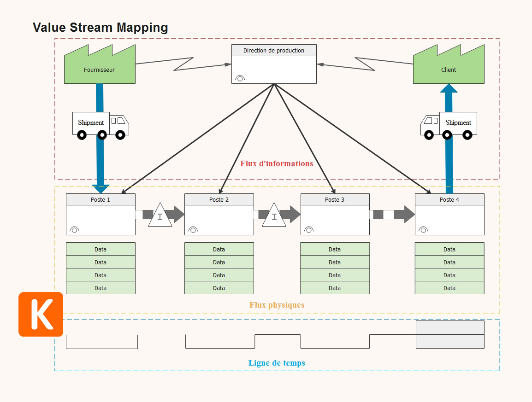Select last Data cell under Poste 1
Screen dimensions: 532x402
pos(101,288)
